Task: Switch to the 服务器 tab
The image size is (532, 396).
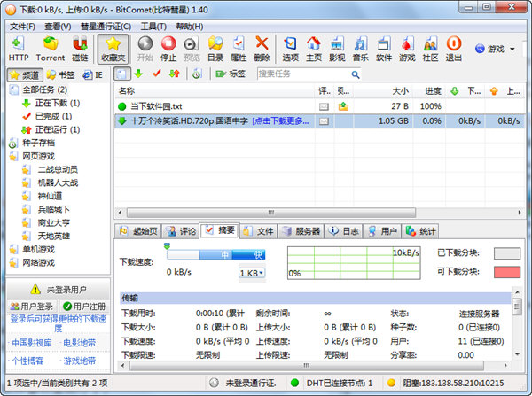Action: point(301,231)
